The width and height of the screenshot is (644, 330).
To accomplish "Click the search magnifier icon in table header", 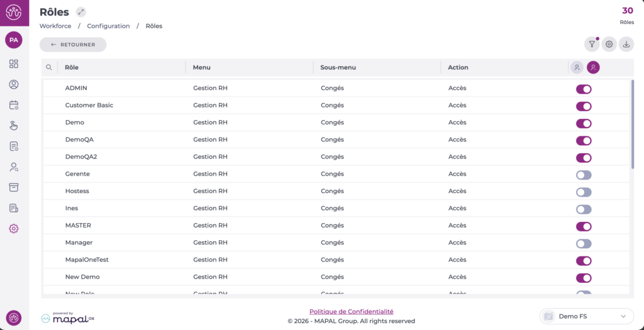I will pyautogui.click(x=49, y=67).
